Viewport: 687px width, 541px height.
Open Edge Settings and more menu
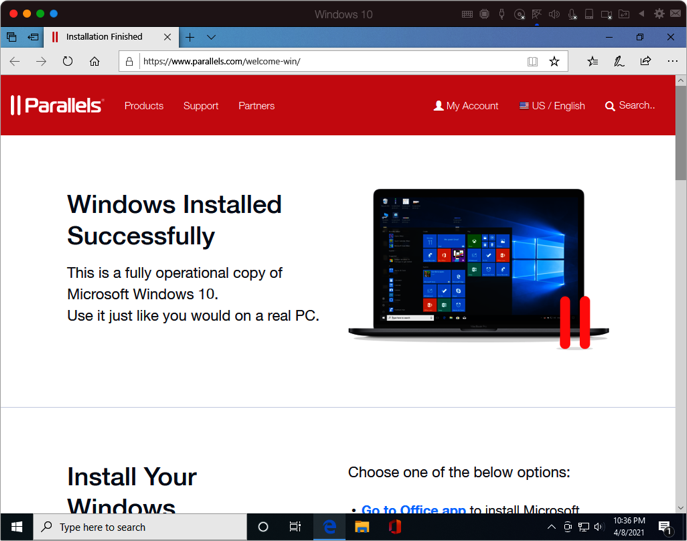click(x=673, y=61)
